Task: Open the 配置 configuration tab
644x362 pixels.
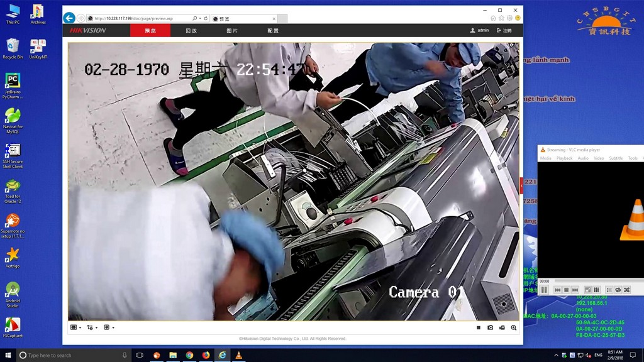Action: pyautogui.click(x=273, y=30)
